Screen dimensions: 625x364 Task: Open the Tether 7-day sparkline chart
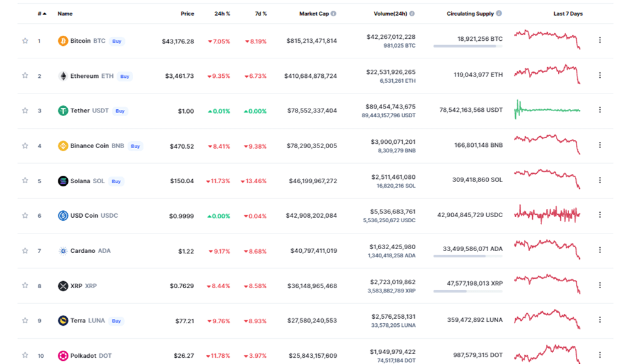coord(547,110)
